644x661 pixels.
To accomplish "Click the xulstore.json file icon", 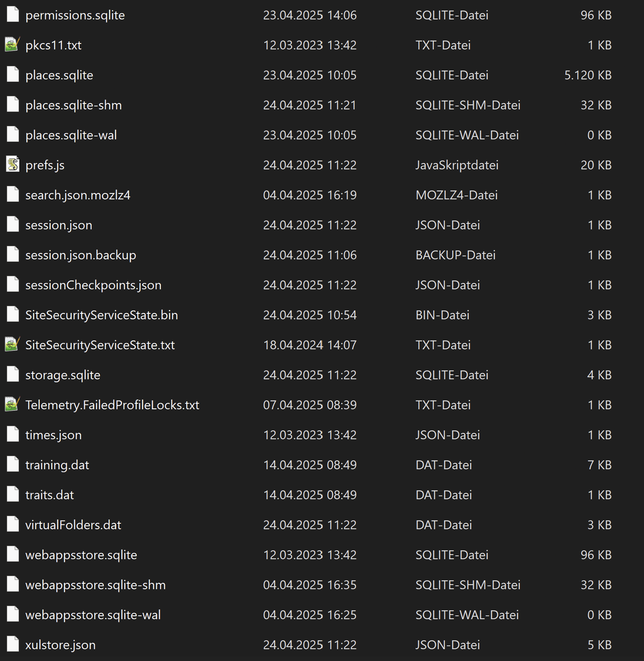I will 12,644.
